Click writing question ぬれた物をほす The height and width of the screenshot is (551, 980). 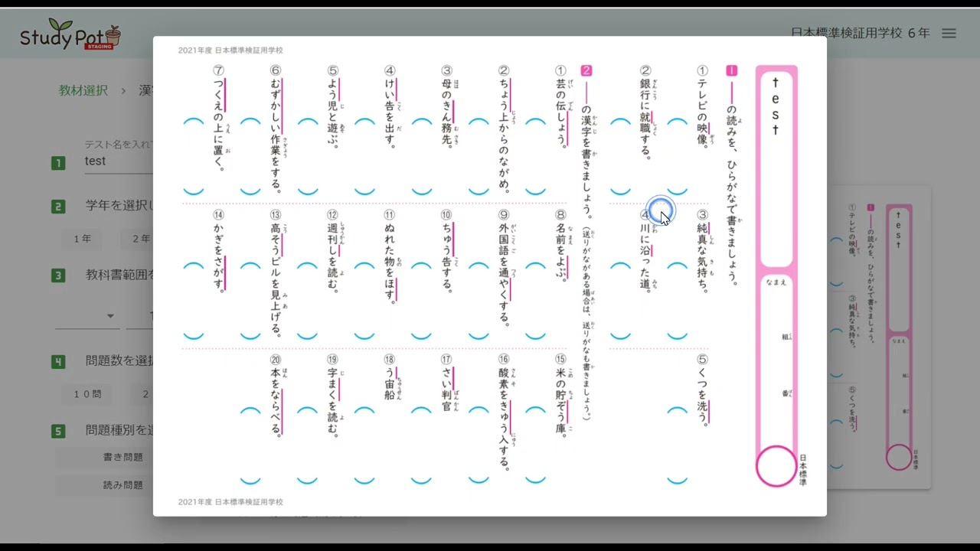[390, 257]
